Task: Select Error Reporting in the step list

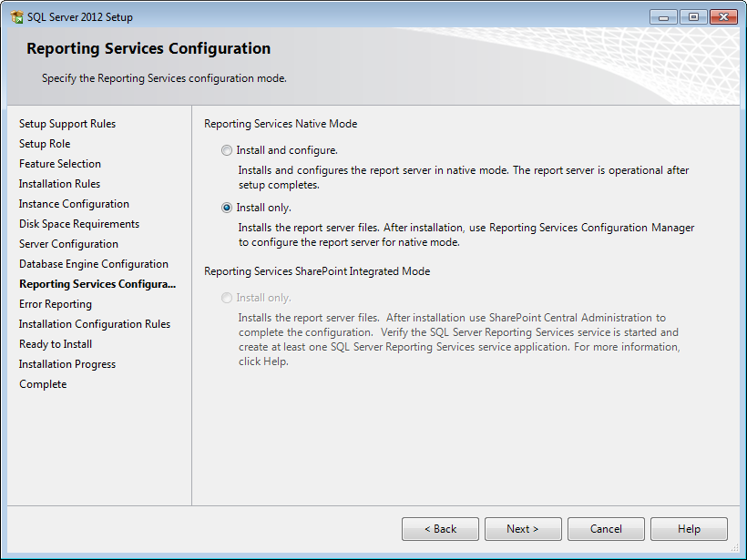Action: click(56, 304)
